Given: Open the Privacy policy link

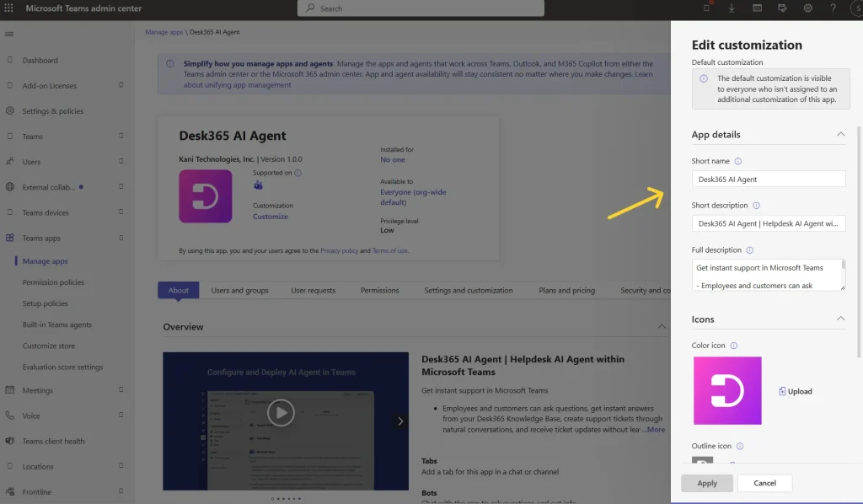Looking at the screenshot, I should pyautogui.click(x=339, y=250).
